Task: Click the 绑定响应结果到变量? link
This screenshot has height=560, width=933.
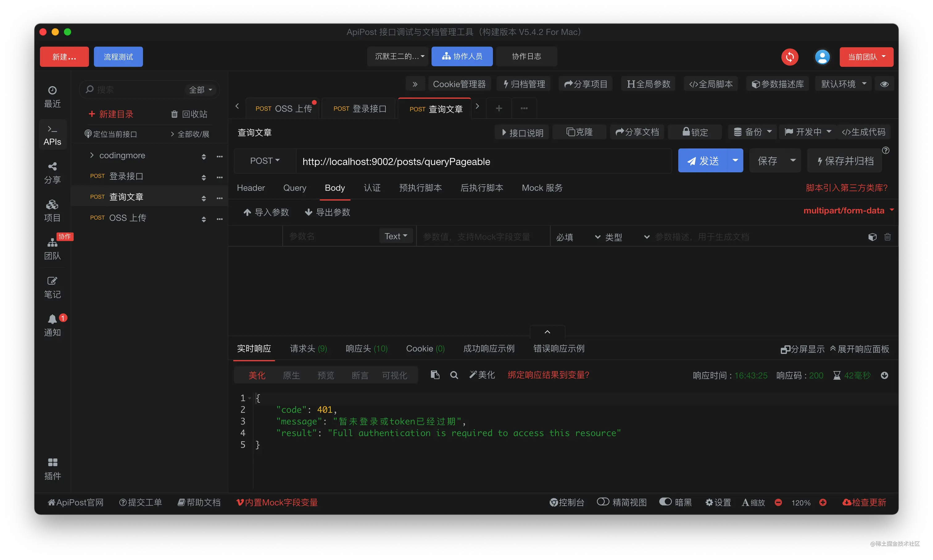Action: click(x=548, y=374)
